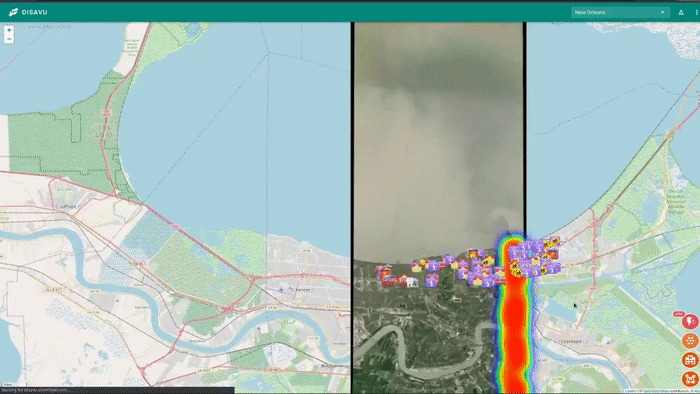Screen dimensions: 700x394
Task: Click the small red label badge
Action: click(679, 314)
